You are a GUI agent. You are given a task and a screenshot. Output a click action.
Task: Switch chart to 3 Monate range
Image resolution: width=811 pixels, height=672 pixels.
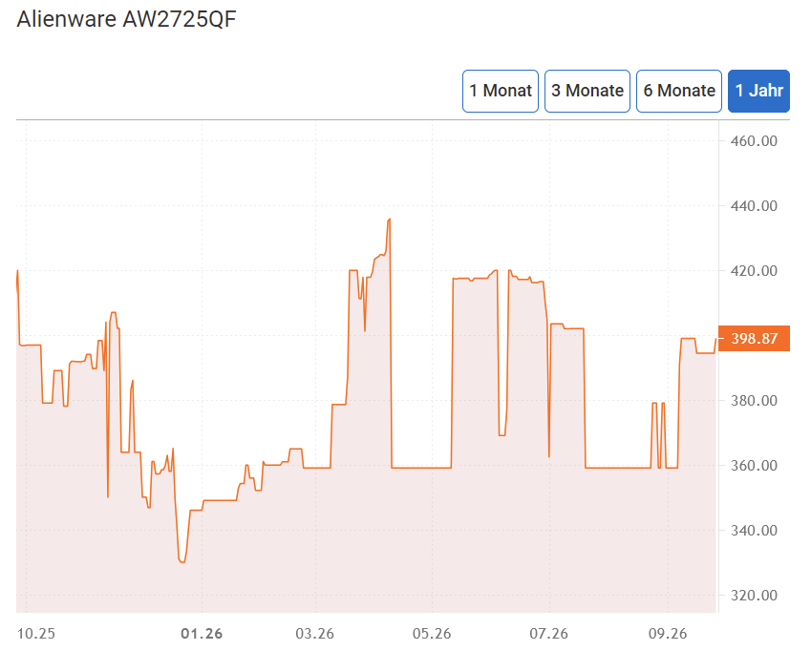tap(587, 91)
